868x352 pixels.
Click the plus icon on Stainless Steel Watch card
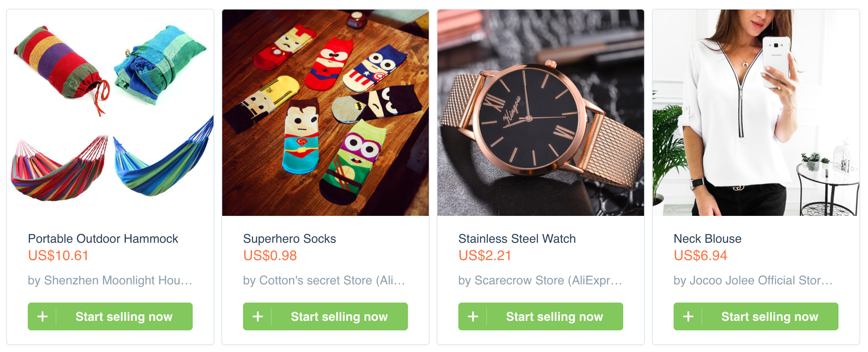coord(473,316)
